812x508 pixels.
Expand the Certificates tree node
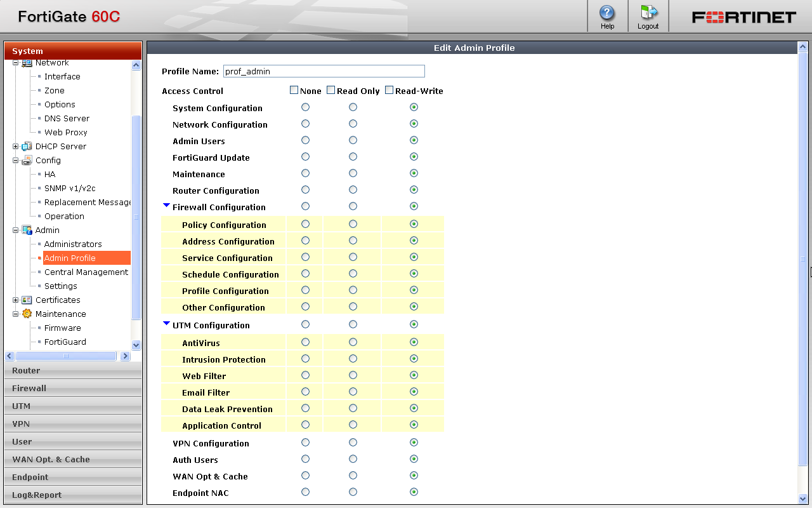click(16, 300)
